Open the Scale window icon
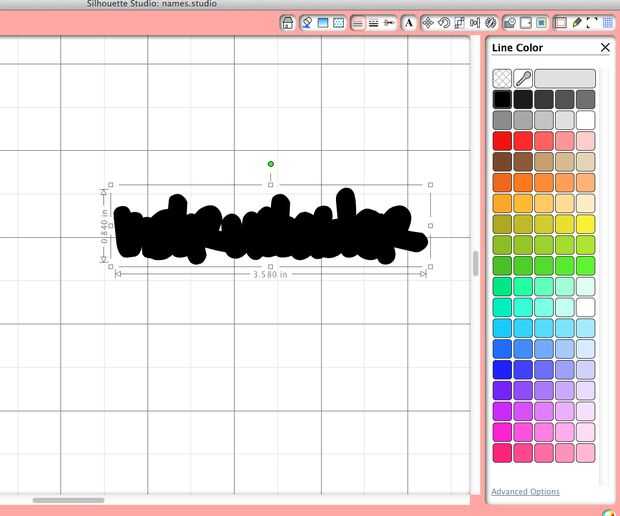 click(459, 23)
